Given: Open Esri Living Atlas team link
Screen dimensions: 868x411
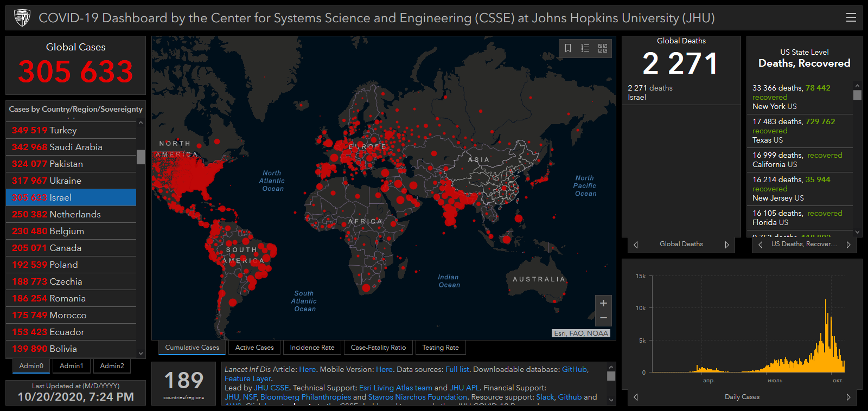Looking at the screenshot, I should pos(395,388).
